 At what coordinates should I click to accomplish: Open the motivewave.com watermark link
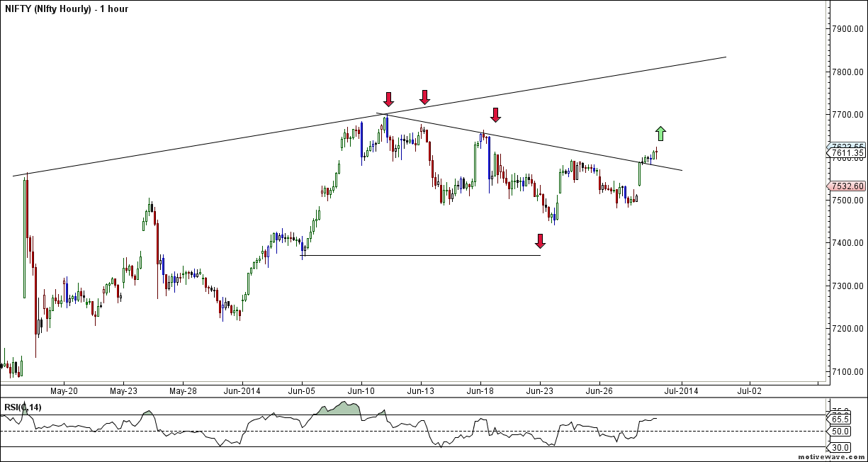point(830,457)
